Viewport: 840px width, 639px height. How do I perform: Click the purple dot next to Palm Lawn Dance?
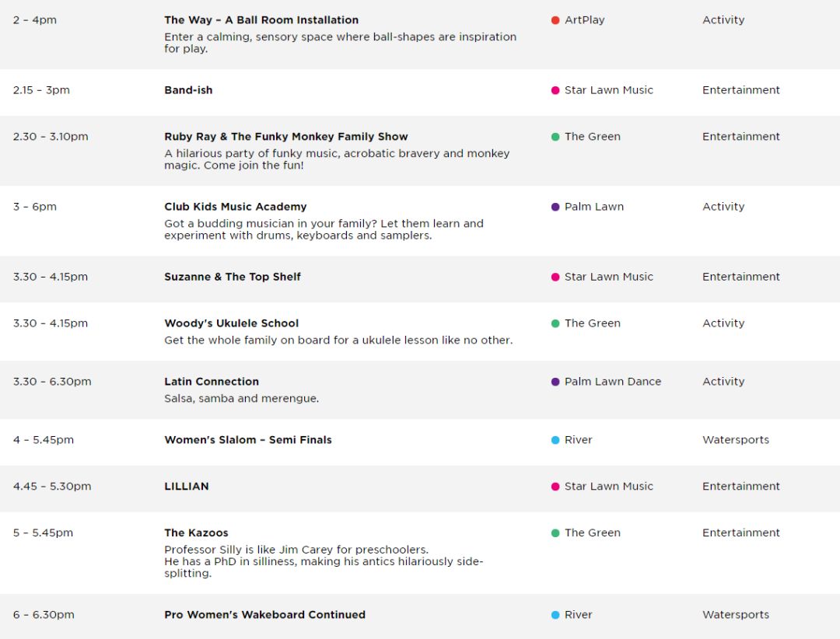coord(555,382)
